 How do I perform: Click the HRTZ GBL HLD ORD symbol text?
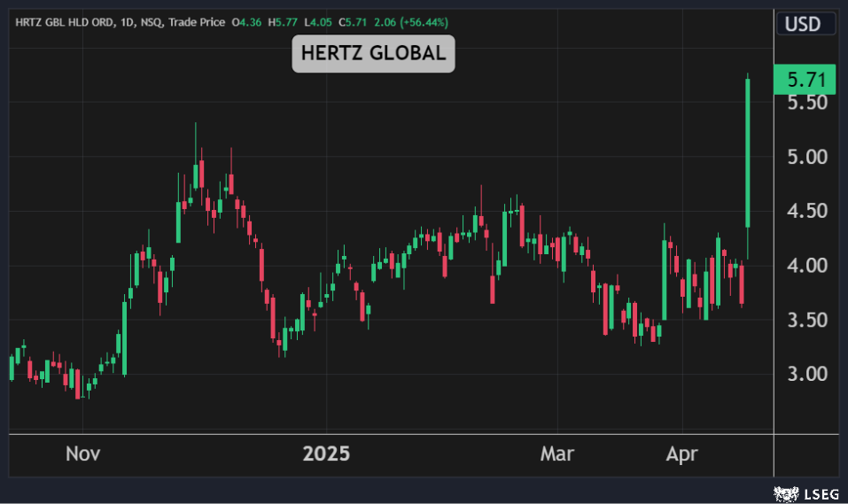[65, 23]
